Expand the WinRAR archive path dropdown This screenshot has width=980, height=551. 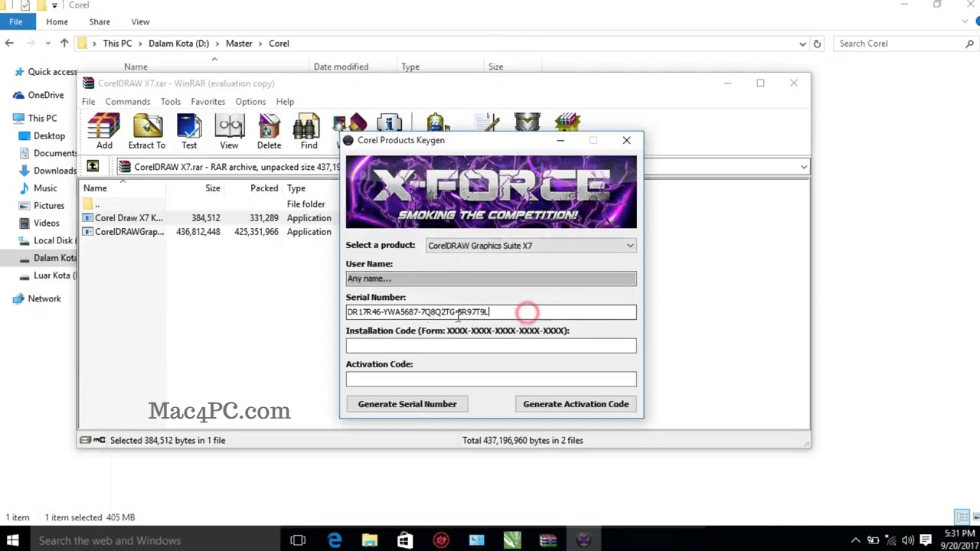[804, 167]
